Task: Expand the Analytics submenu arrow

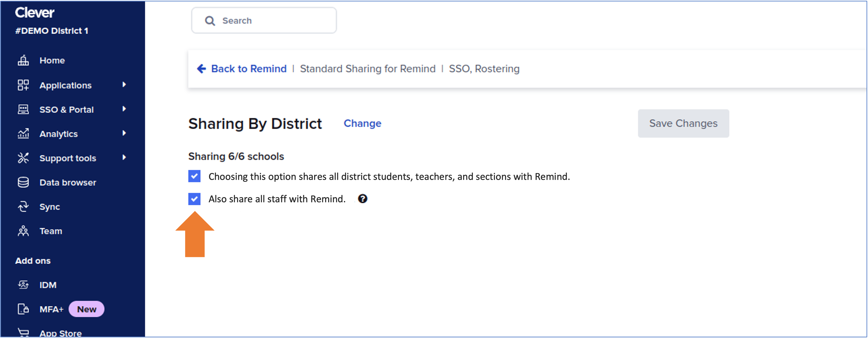Action: [124, 133]
